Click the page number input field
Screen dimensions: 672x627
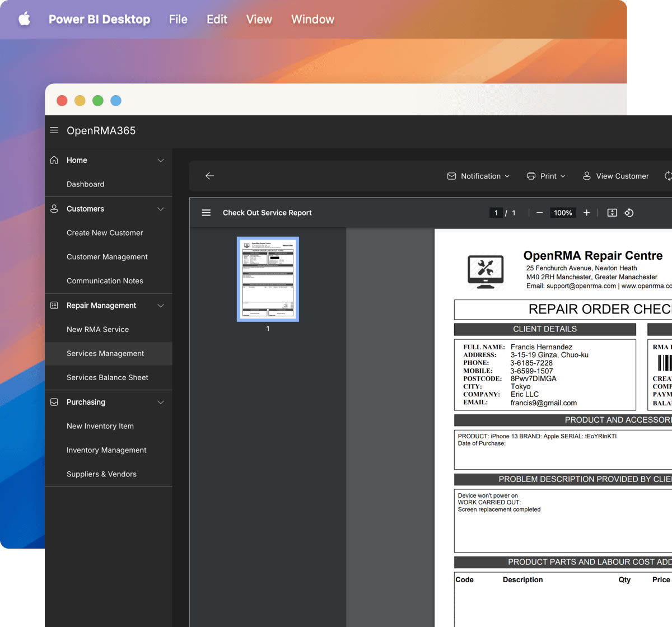pyautogui.click(x=496, y=213)
